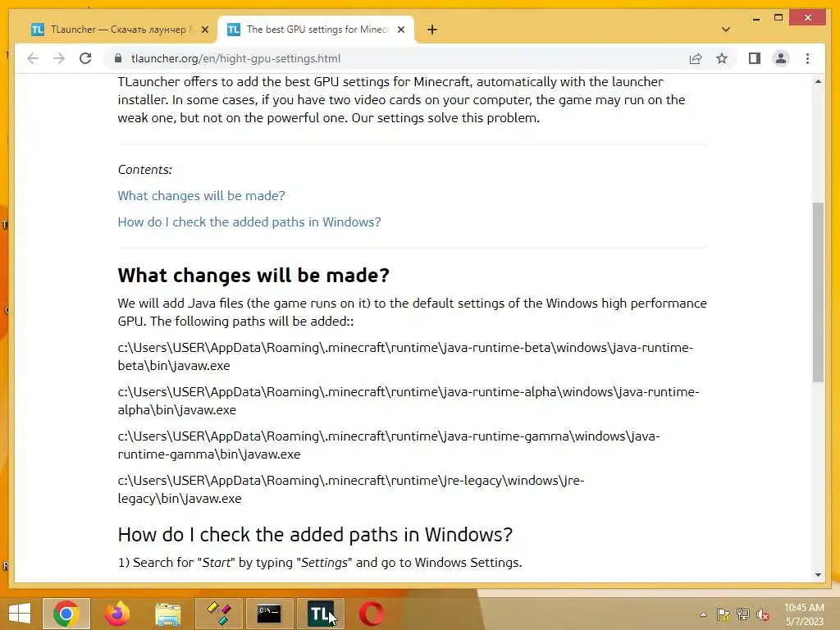Launch Firefox from the taskbar
The image size is (840, 630).
point(116,614)
